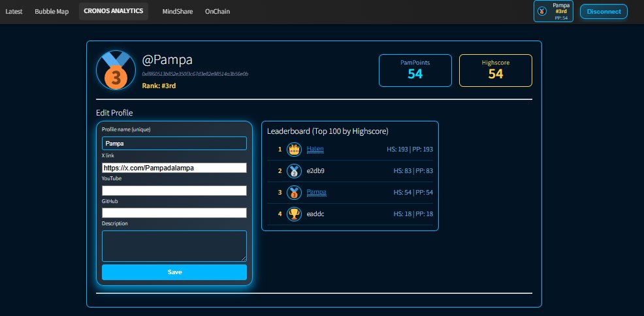Viewport: 644px width, 316px height.
Task: Click the wallet address under @Pampa
Action: click(x=195, y=74)
